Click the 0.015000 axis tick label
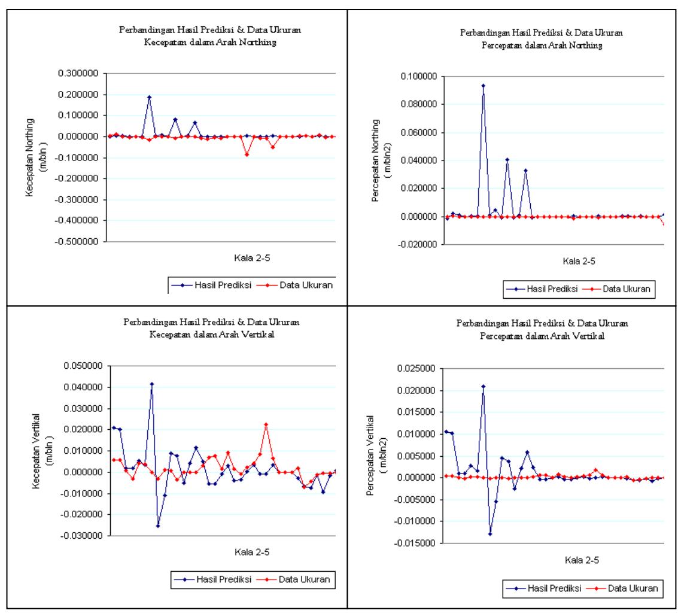Image resolution: width=678 pixels, height=616 pixels. coord(416,412)
